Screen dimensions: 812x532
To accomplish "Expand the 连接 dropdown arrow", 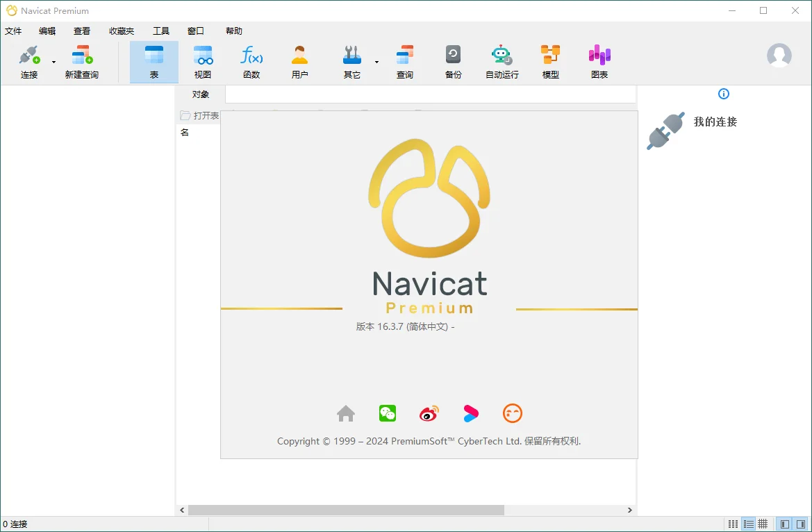I will tap(53, 61).
